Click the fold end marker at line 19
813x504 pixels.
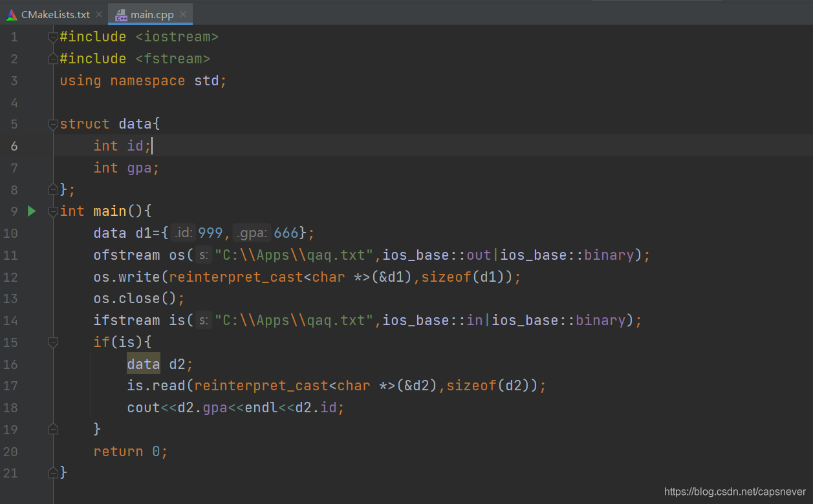tap(54, 428)
